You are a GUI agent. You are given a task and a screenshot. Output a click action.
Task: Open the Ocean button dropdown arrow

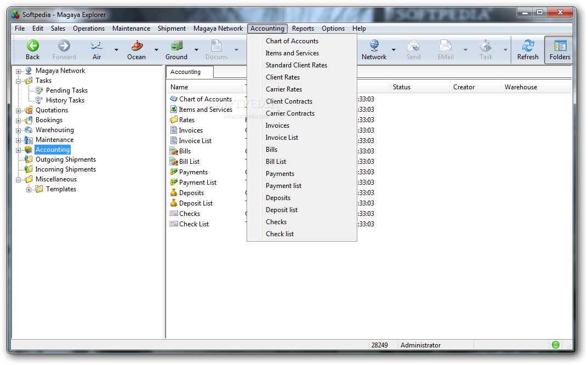click(x=156, y=49)
